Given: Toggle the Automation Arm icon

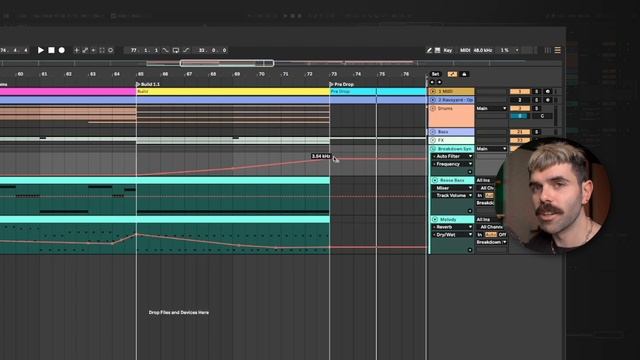Looking at the screenshot, I should 85,50.
